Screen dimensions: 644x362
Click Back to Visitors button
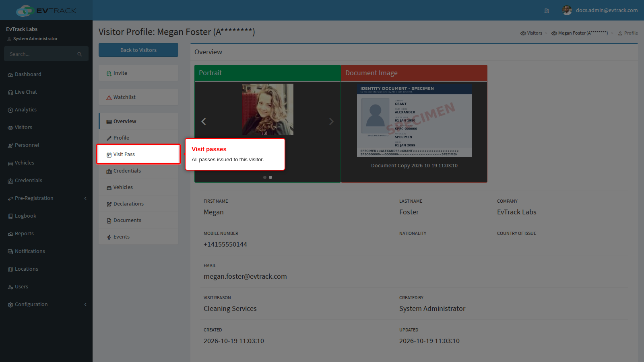(x=138, y=50)
